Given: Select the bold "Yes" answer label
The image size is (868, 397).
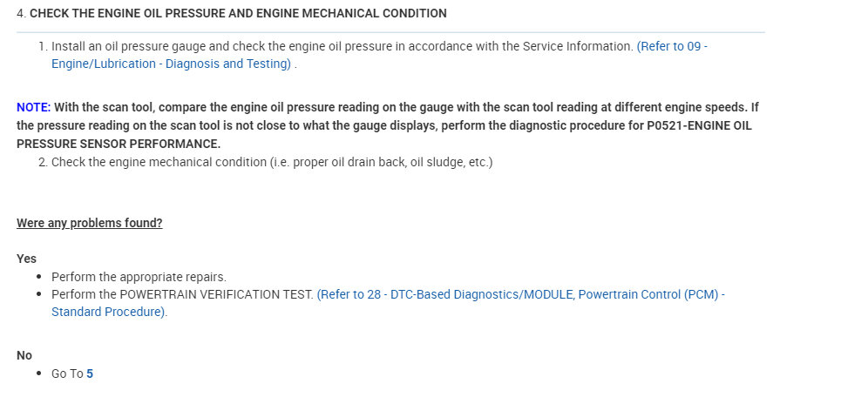Looking at the screenshot, I should click(26, 259).
